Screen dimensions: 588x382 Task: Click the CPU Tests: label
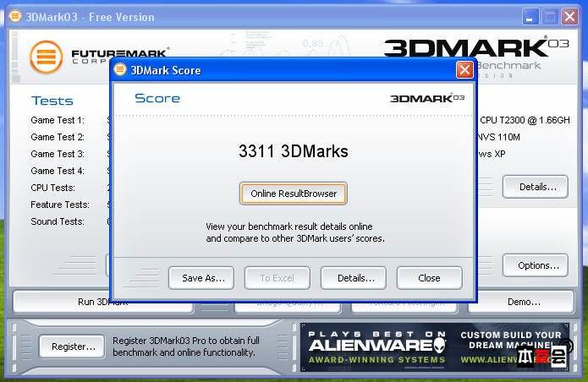(x=52, y=188)
